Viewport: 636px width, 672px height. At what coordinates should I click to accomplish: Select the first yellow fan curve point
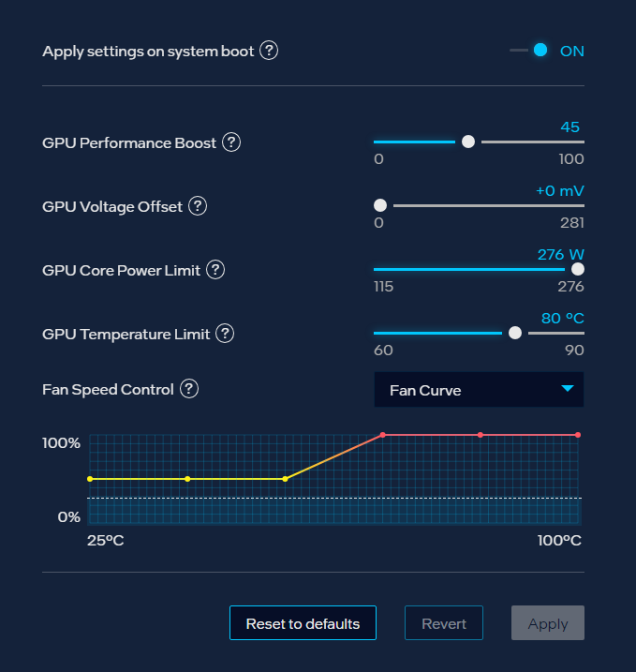pos(90,479)
